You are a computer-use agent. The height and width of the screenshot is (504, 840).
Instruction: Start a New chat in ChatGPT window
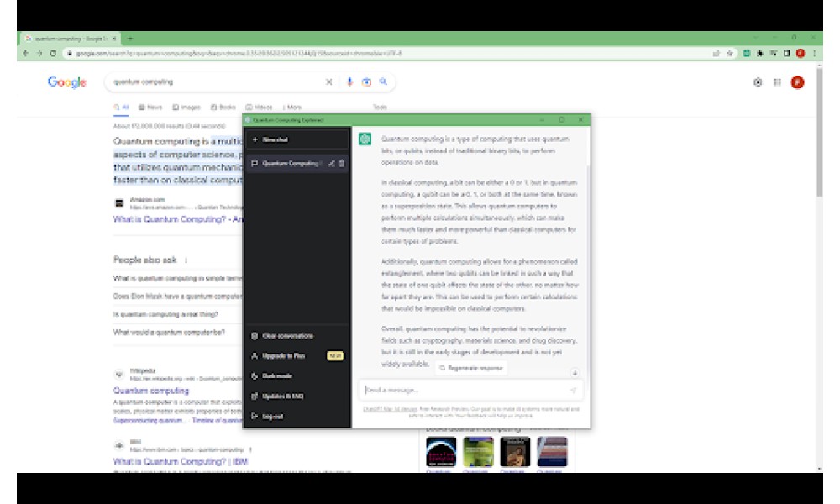click(297, 139)
